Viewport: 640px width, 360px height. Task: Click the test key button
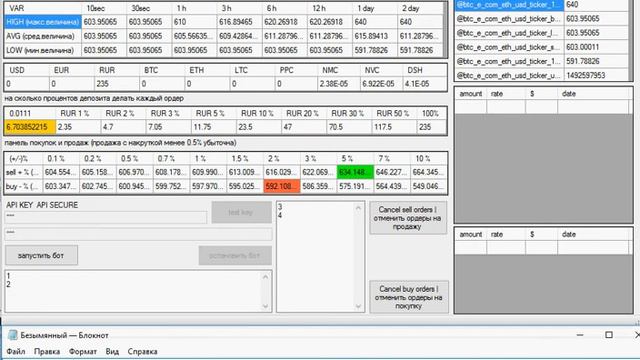[241, 212]
